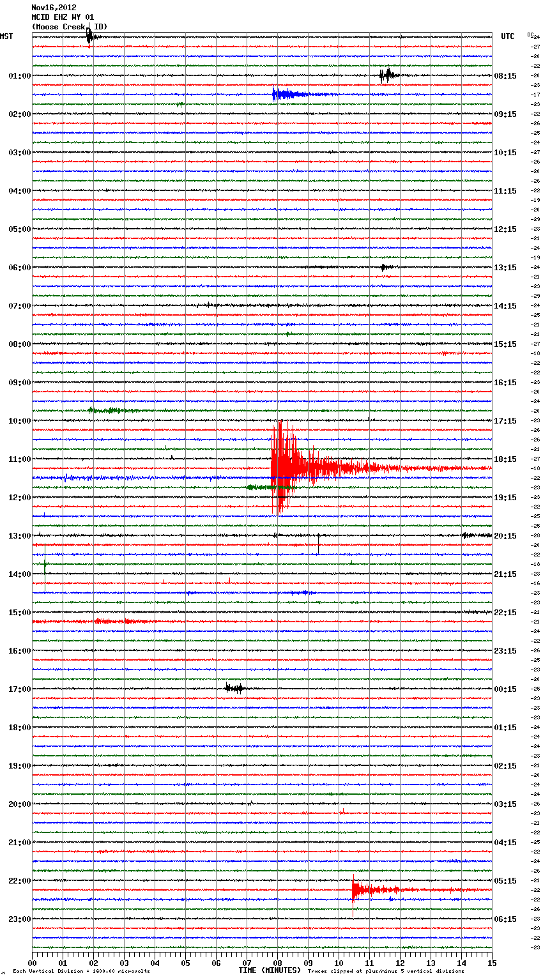Click the black spike on the first trace
The image size is (543, 980).
click(90, 37)
